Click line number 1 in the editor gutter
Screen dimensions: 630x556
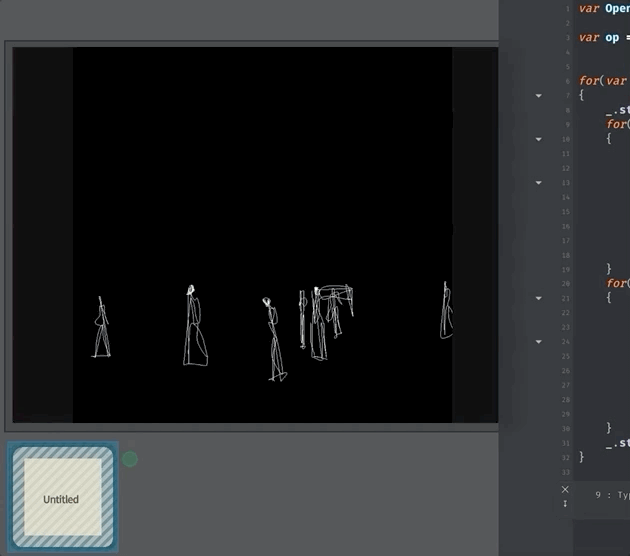tap(567, 9)
